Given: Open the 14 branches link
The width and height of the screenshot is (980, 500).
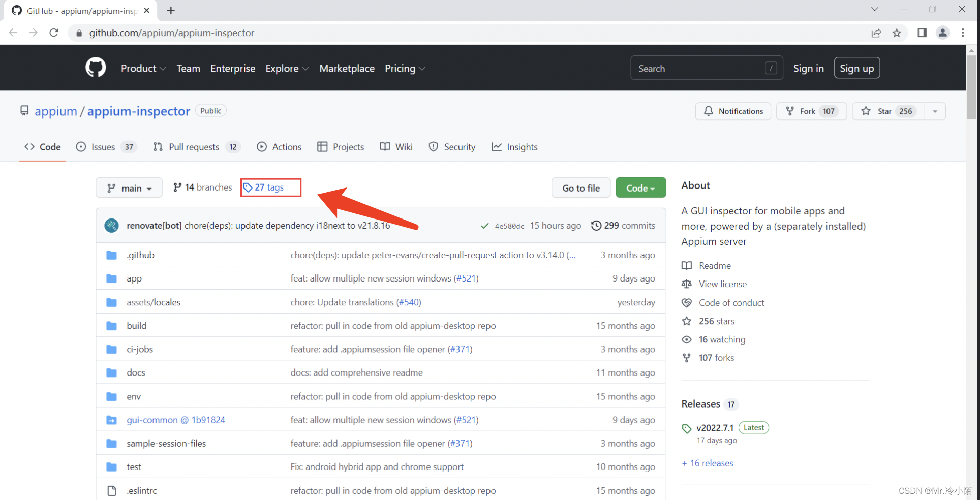Looking at the screenshot, I should coord(202,188).
